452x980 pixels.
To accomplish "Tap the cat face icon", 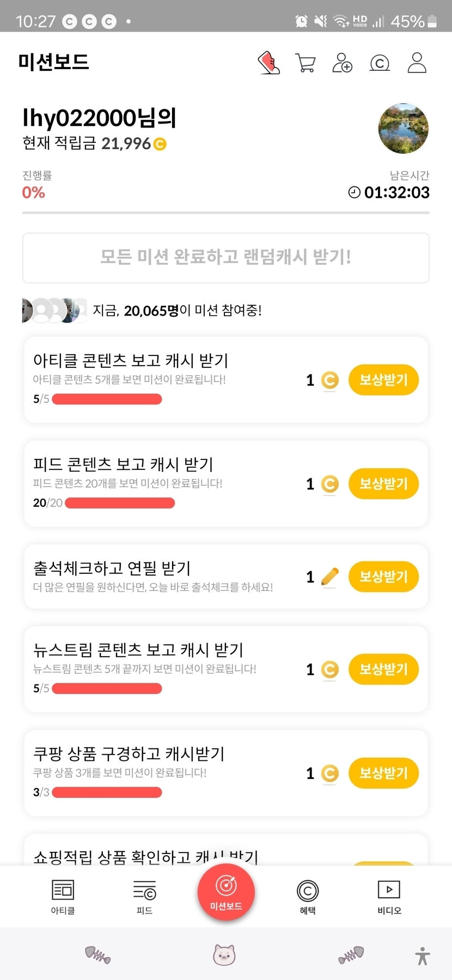I will 224,955.
